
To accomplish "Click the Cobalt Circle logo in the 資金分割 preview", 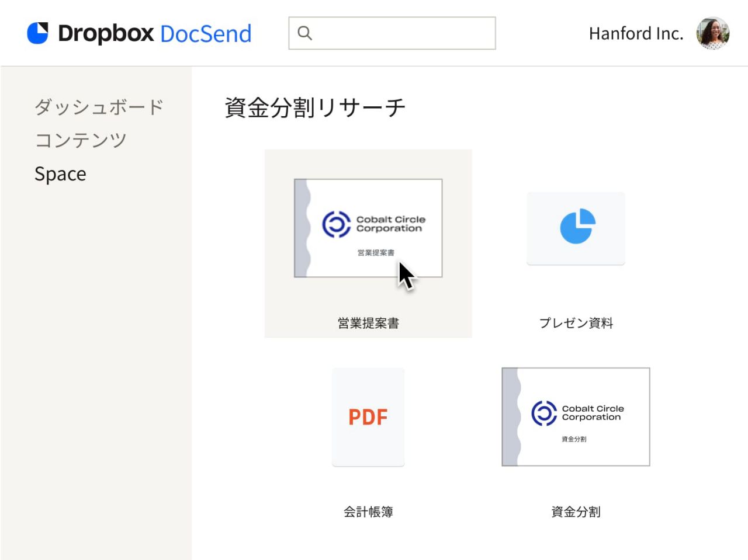I will [x=543, y=413].
